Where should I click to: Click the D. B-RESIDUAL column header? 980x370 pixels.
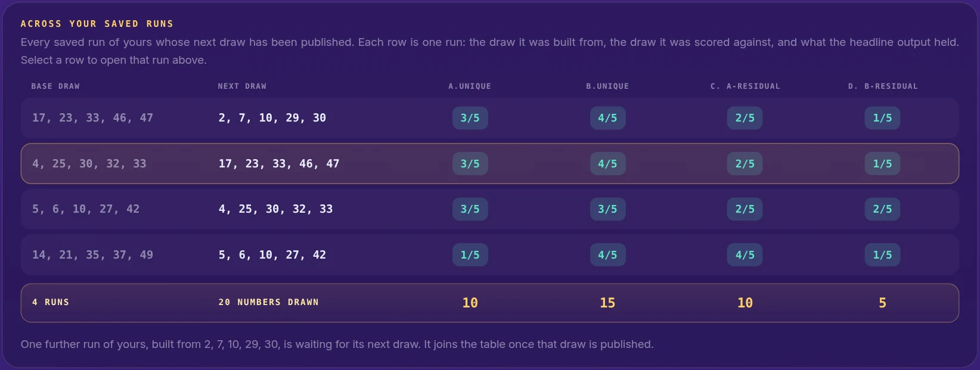click(x=883, y=86)
